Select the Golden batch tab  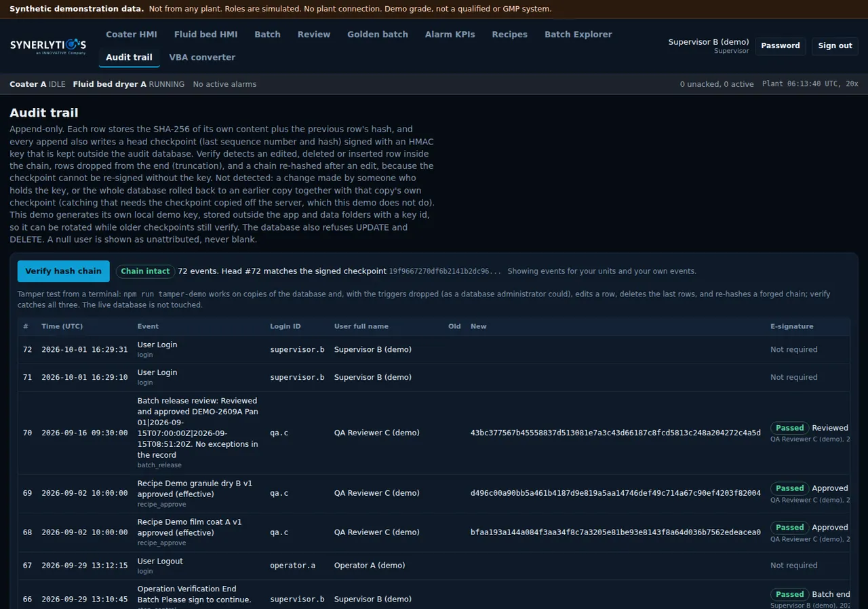pos(378,35)
